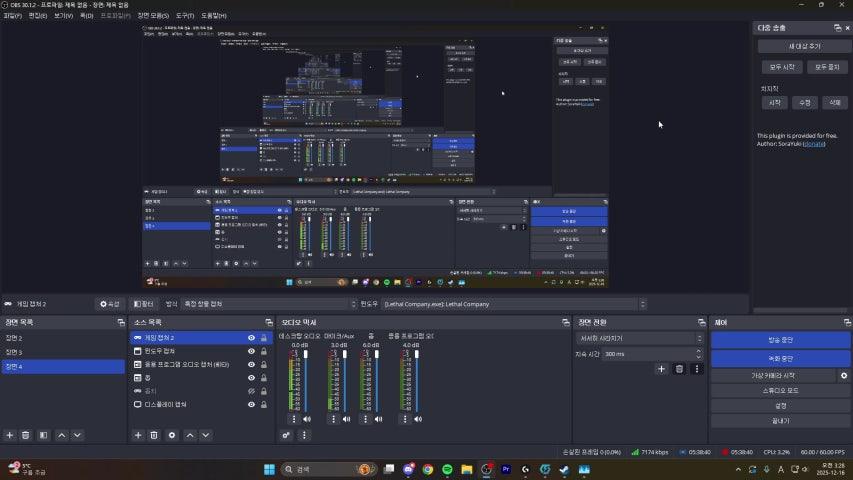Hide the 게임 캡쳐 2 source via eye icon

point(251,338)
